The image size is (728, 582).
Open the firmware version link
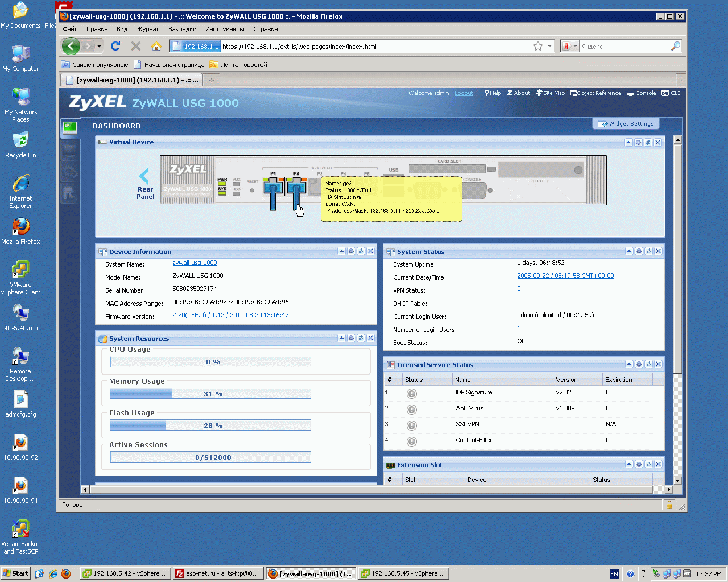[x=230, y=315]
